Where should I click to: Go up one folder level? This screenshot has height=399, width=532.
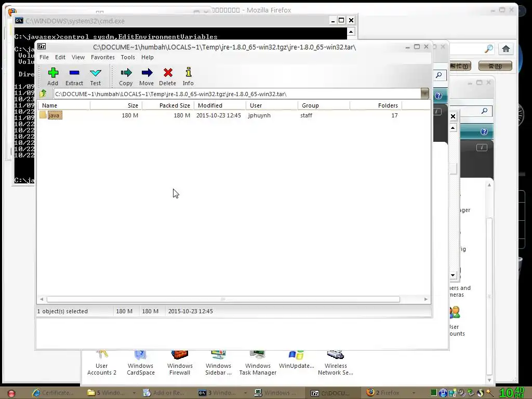pos(43,94)
